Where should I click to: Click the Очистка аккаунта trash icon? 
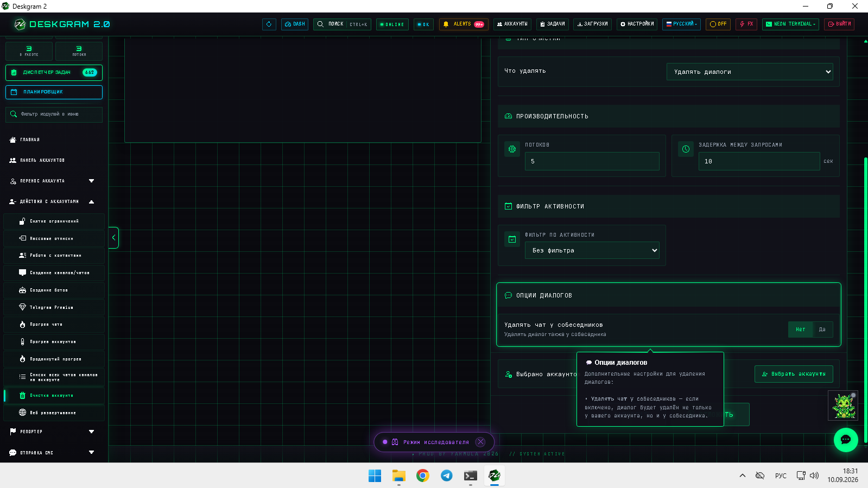click(22, 396)
